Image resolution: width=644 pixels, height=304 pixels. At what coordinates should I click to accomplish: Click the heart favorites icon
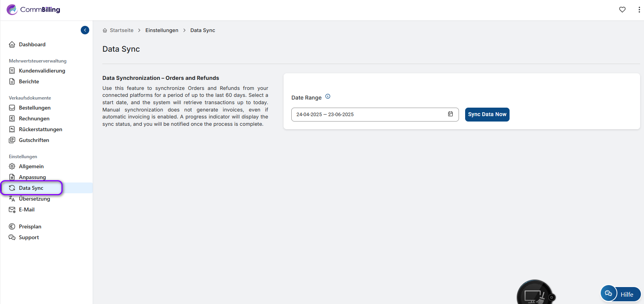click(622, 10)
